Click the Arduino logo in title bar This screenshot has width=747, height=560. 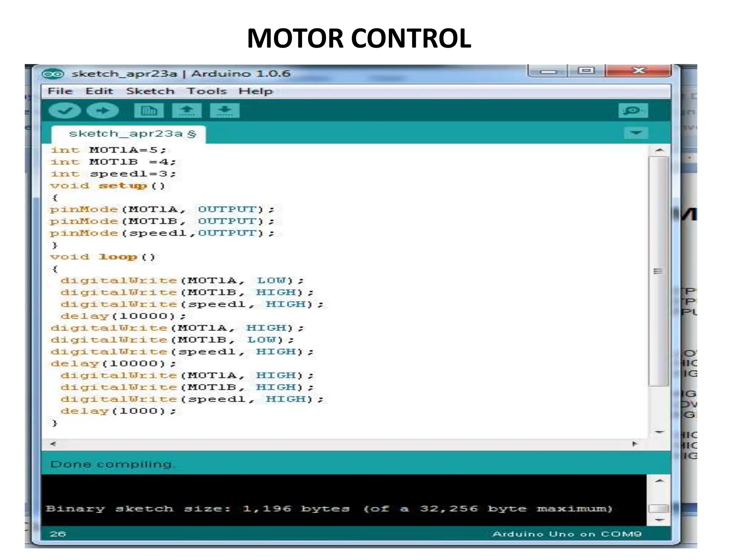(53, 74)
